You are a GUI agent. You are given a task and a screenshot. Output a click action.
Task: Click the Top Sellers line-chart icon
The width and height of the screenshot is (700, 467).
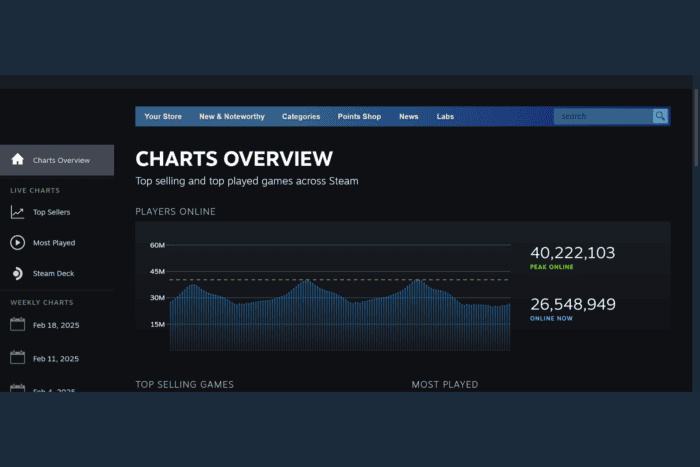[x=17, y=212]
